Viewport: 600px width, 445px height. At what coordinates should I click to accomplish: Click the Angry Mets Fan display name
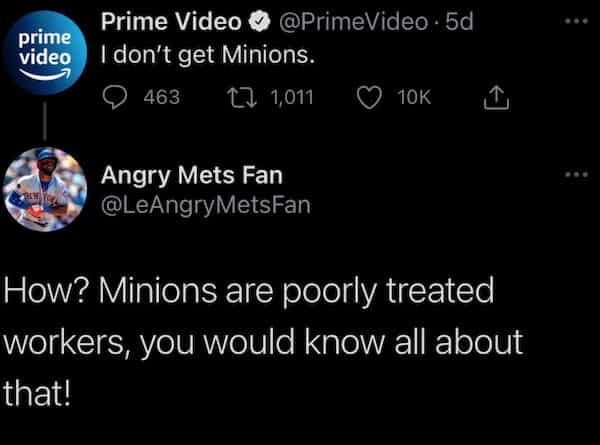click(192, 176)
